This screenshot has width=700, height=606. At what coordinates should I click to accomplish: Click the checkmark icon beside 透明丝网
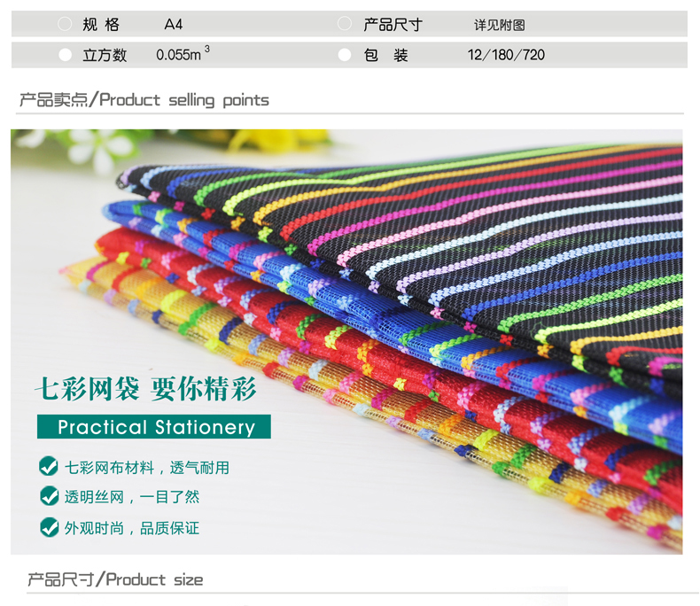pyautogui.click(x=49, y=496)
